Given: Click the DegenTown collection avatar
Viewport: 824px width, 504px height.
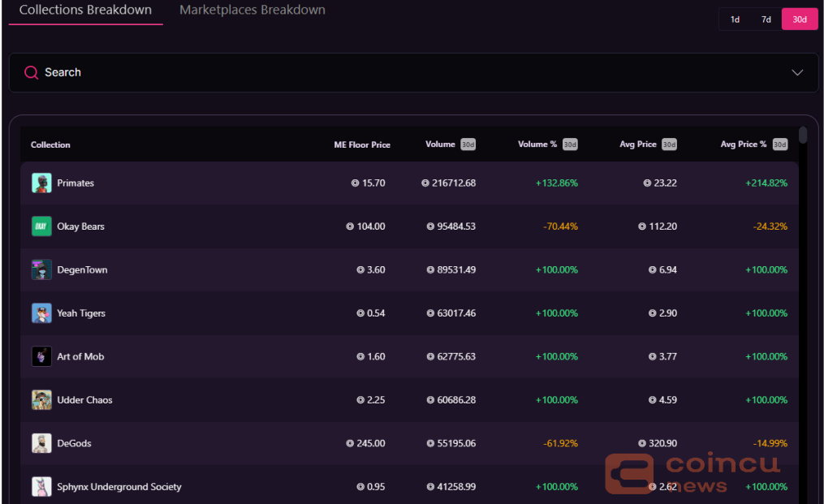Looking at the screenshot, I should coord(41,269).
